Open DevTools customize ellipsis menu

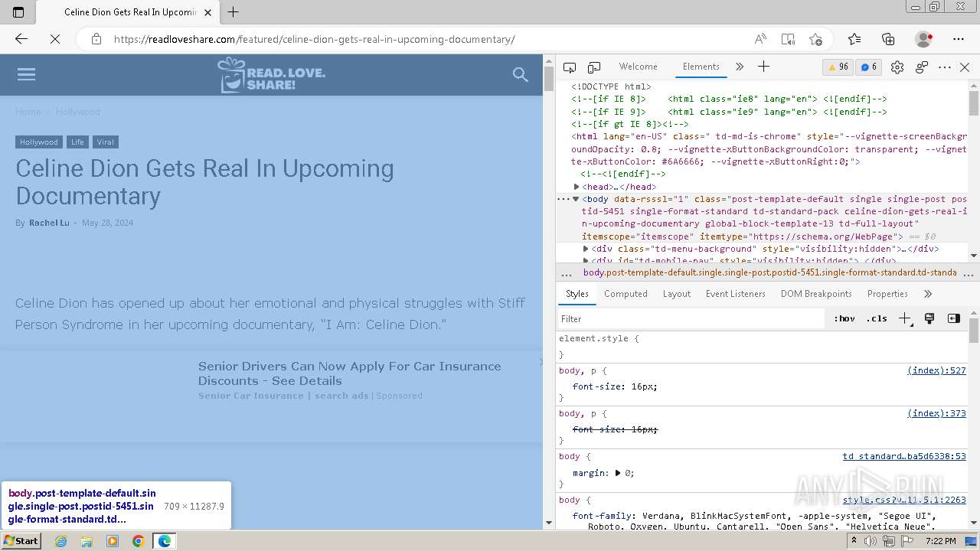point(945,67)
